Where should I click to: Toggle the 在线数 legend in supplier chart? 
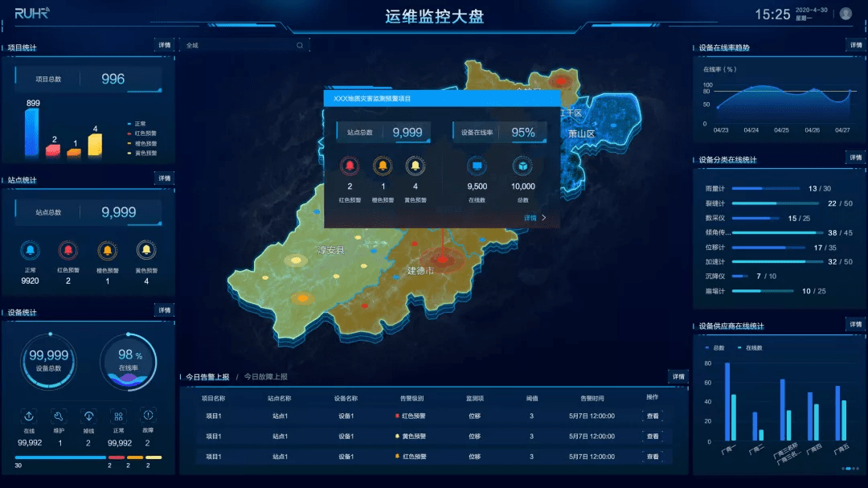pyautogui.click(x=750, y=348)
